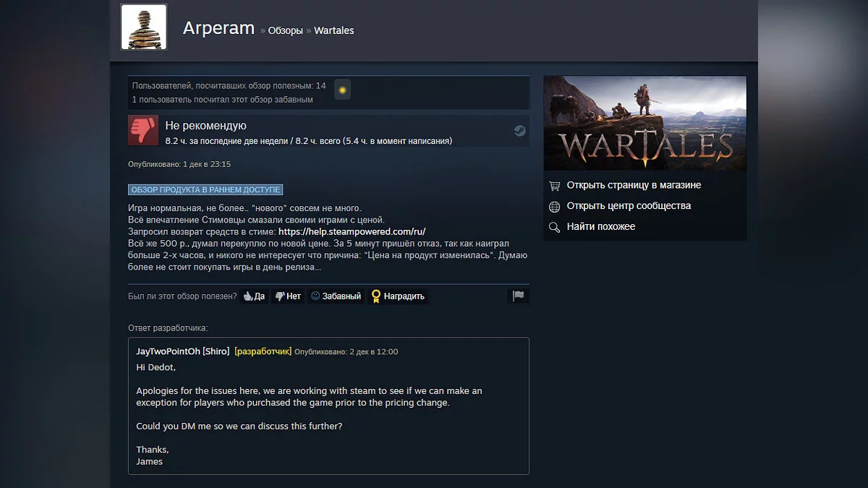
Task: Report the review with the flag icon
Action: pos(519,296)
